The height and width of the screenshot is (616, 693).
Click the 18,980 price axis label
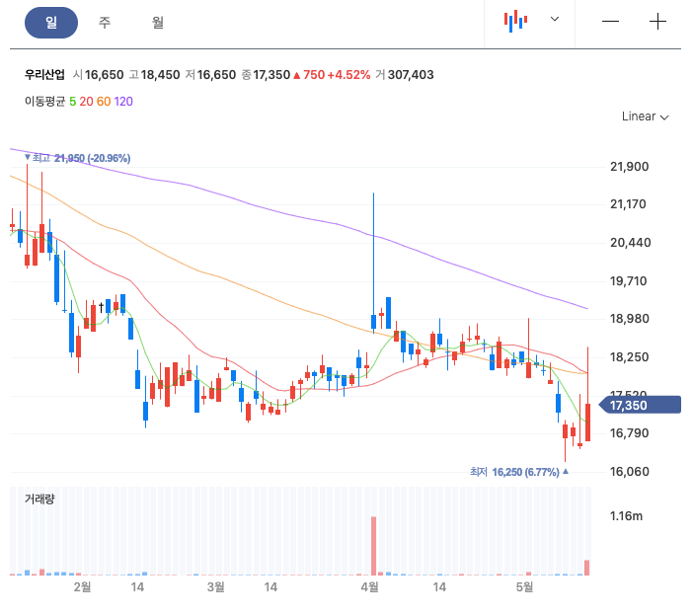pos(630,319)
